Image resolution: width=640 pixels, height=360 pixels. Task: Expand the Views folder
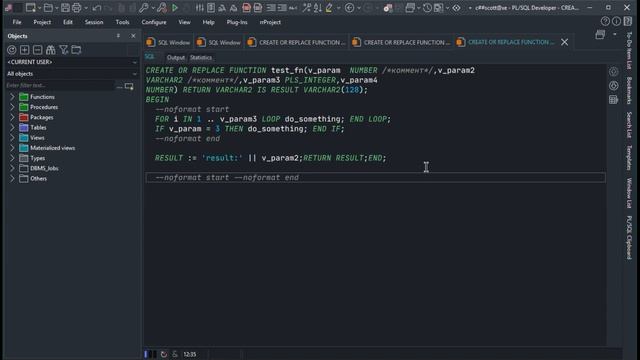coord(12,138)
